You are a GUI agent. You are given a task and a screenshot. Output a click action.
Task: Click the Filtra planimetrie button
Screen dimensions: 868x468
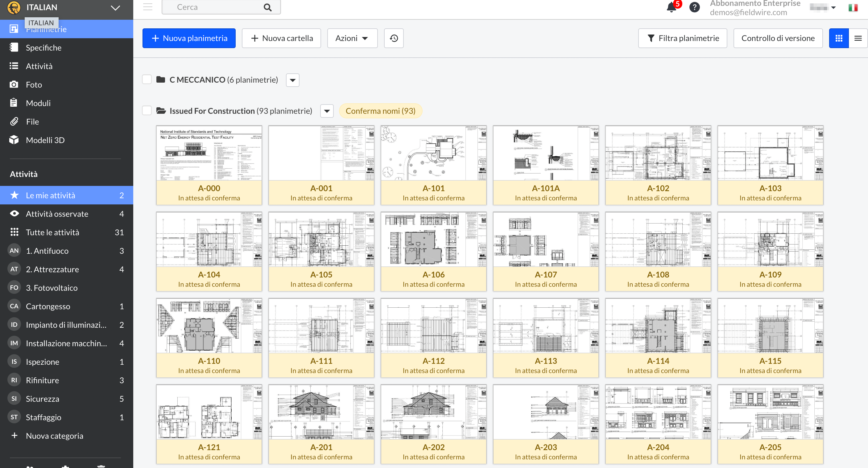(x=682, y=38)
